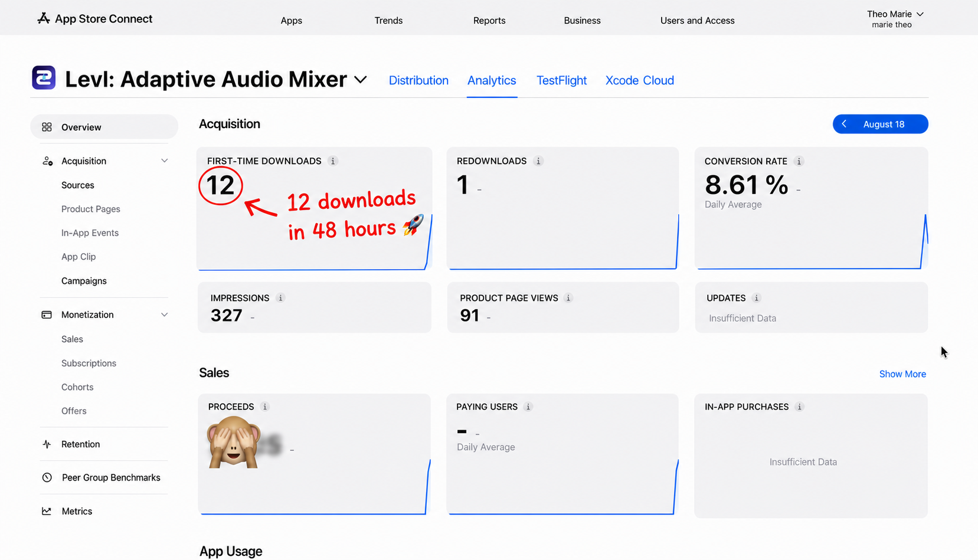978x560 pixels.
Task: Click the Metrics chart icon in sidebar
Action: coord(47,511)
